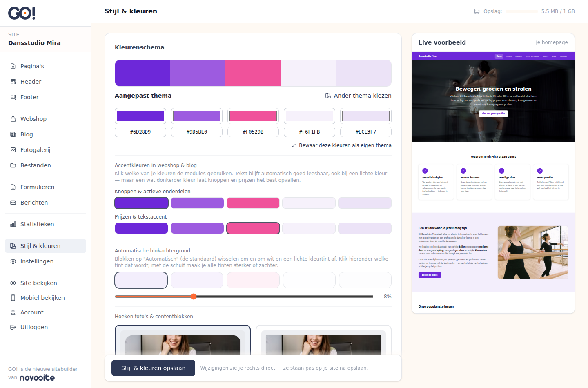The height and width of the screenshot is (388, 588).
Task: Click the Site bekijken eye icon
Action: coord(13,283)
